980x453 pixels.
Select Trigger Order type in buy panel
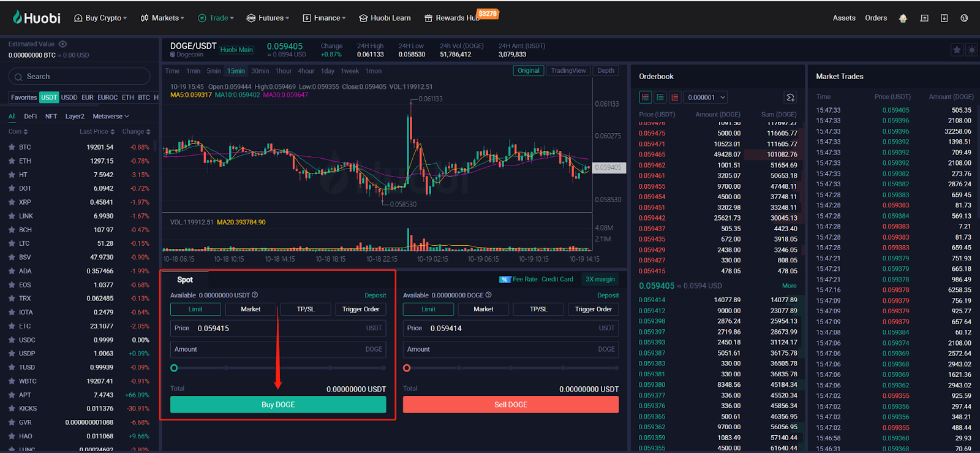pos(361,310)
